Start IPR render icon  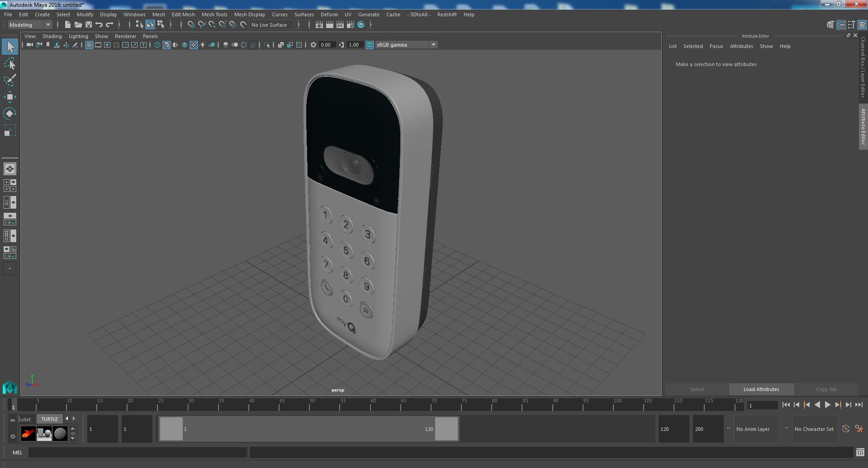pyautogui.click(x=340, y=25)
